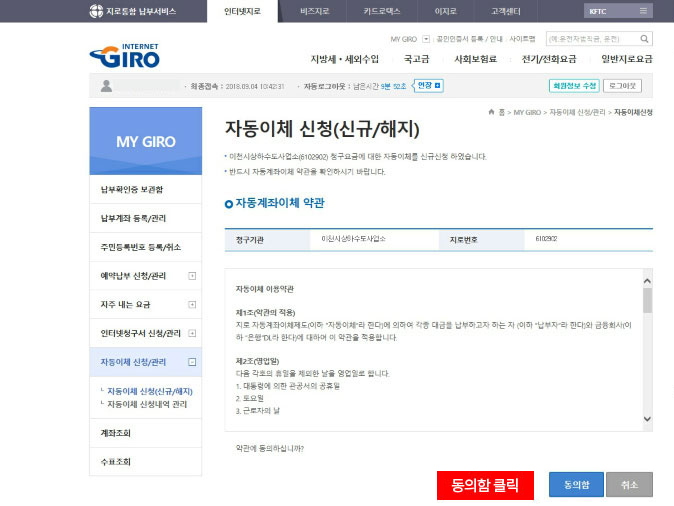Click the globe logo for 지로통합 납부서비스
674x506 pixels.
96,11
